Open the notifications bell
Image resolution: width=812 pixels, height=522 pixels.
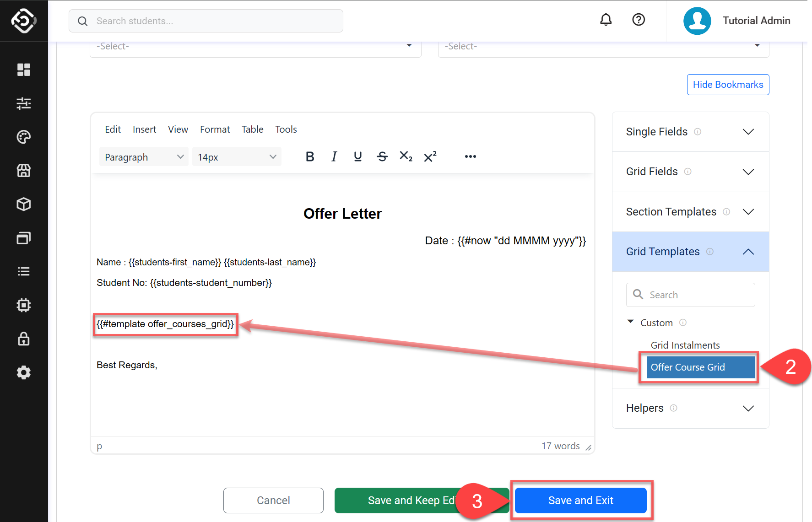(x=606, y=20)
